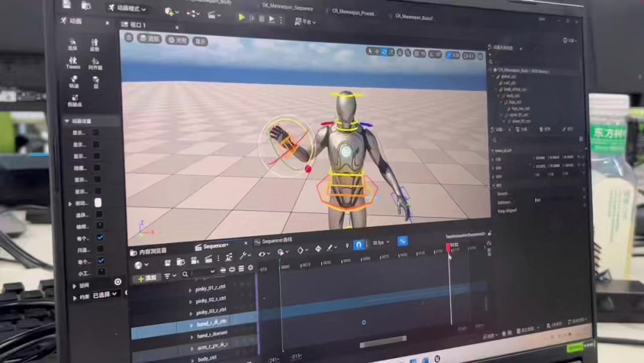
Task: Uncheck the first checked checkbox in animation settings
Action: (x=100, y=238)
